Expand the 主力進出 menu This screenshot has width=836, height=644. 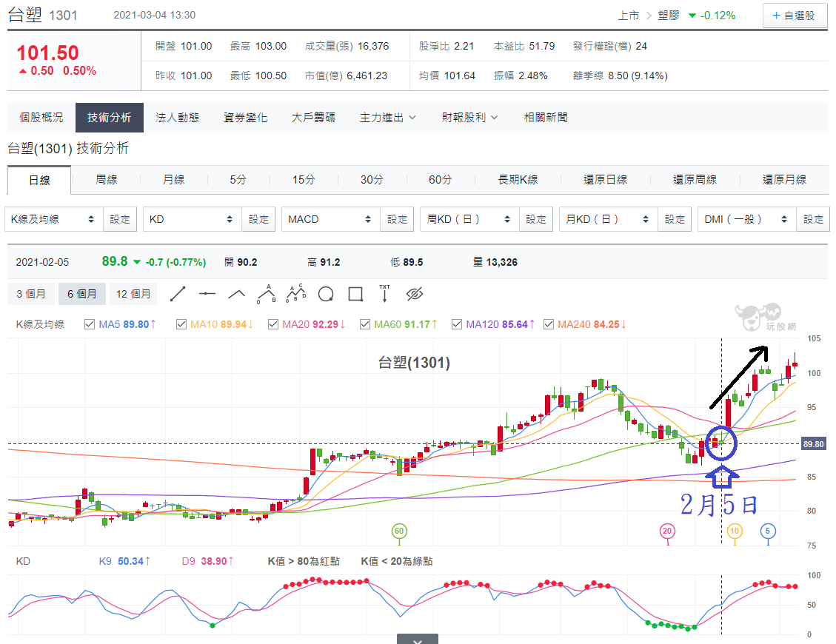pos(387,117)
